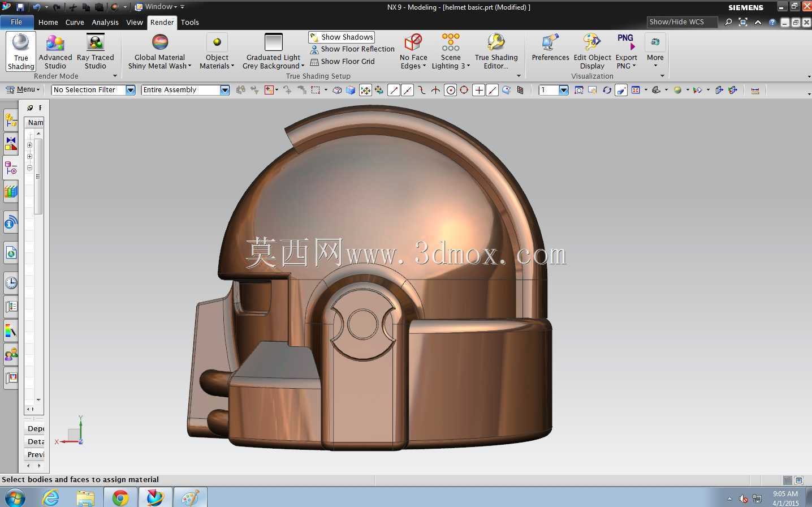Click the navigator vertical scrollbar thumb

pos(38,176)
